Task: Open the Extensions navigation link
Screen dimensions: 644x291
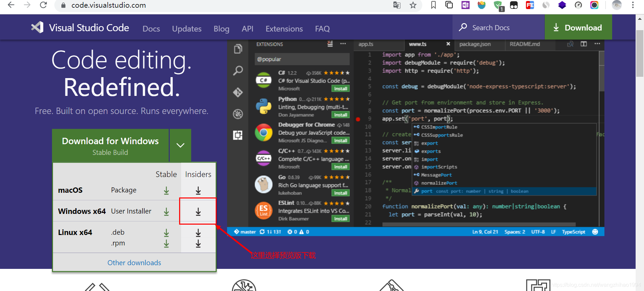Action: pos(284,29)
